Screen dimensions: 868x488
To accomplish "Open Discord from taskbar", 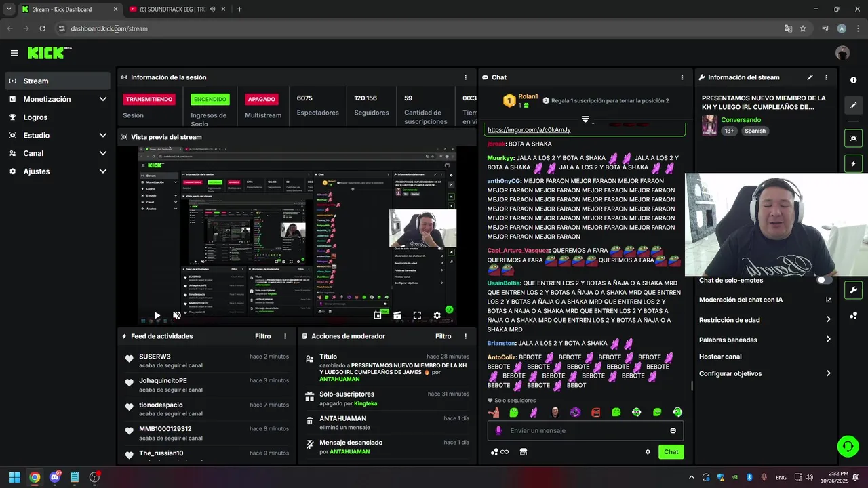I will click(x=55, y=477).
